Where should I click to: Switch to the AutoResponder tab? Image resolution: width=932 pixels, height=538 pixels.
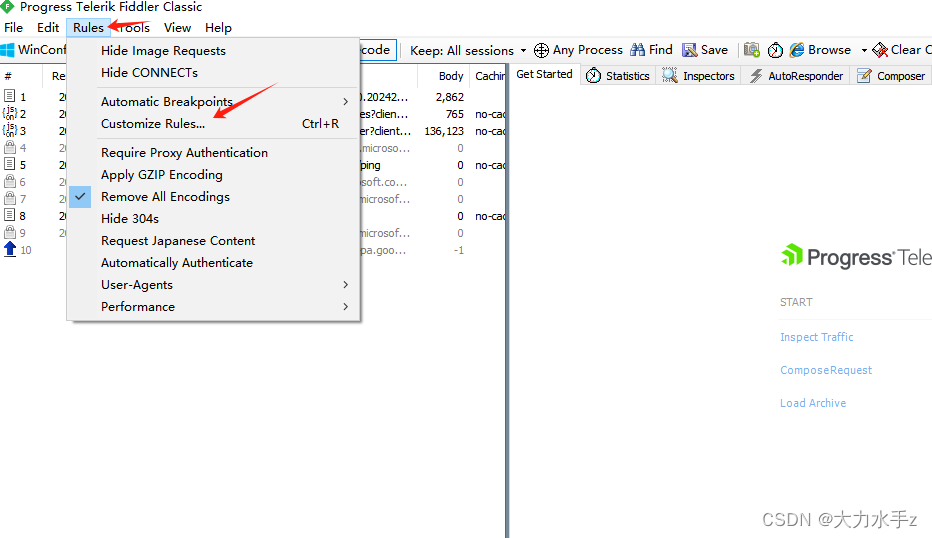tap(796, 76)
